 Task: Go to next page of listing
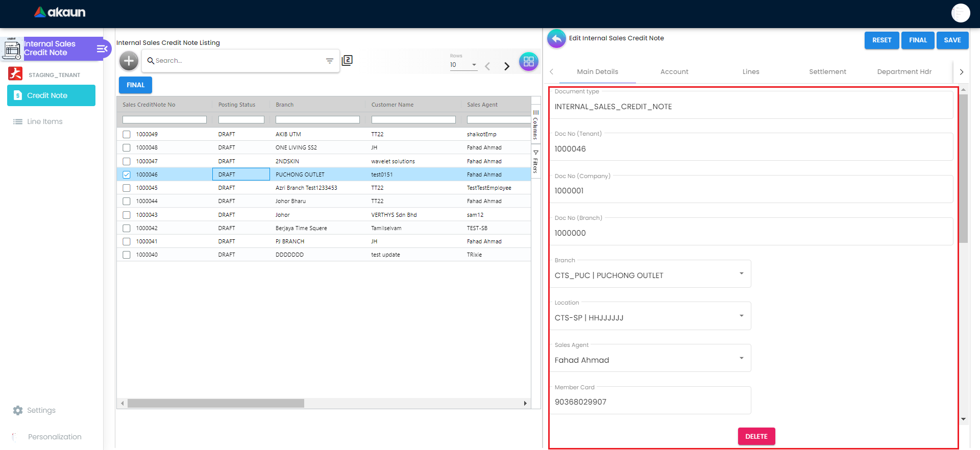(x=506, y=66)
